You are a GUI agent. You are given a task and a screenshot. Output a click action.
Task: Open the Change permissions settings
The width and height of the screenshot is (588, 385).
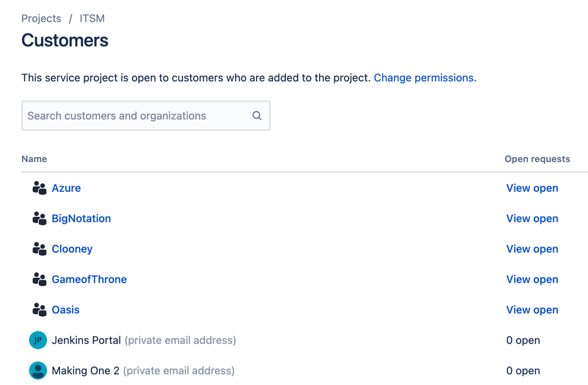pyautogui.click(x=424, y=77)
